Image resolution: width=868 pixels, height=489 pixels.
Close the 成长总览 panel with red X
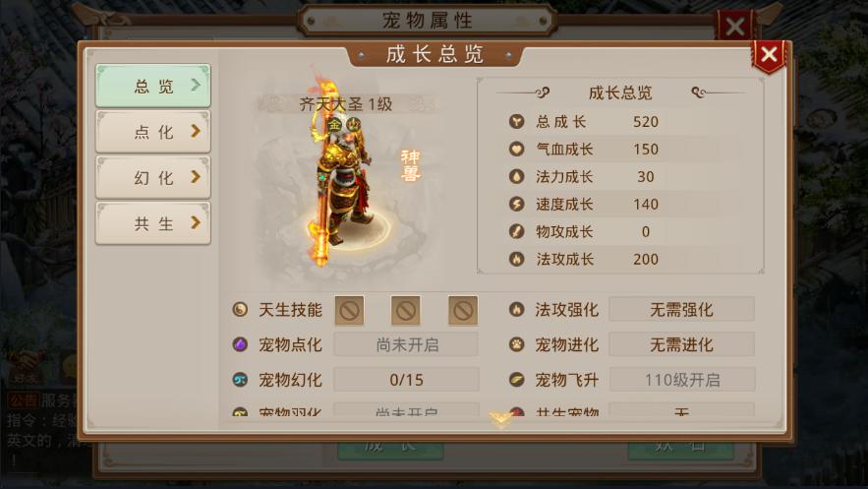click(x=769, y=55)
